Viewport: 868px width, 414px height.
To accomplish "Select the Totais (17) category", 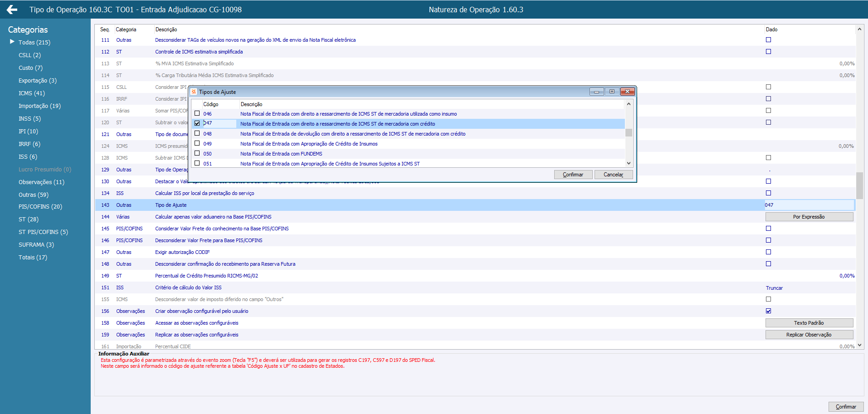I will [x=33, y=257].
